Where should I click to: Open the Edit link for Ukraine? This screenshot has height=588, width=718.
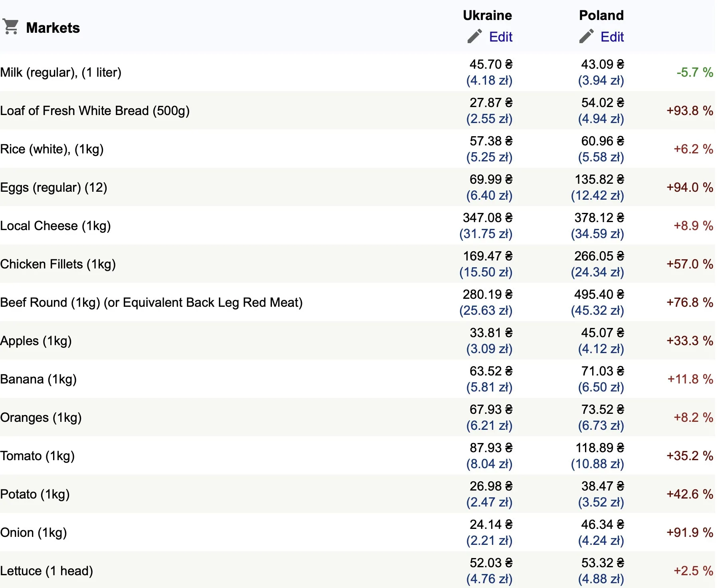pyautogui.click(x=500, y=37)
